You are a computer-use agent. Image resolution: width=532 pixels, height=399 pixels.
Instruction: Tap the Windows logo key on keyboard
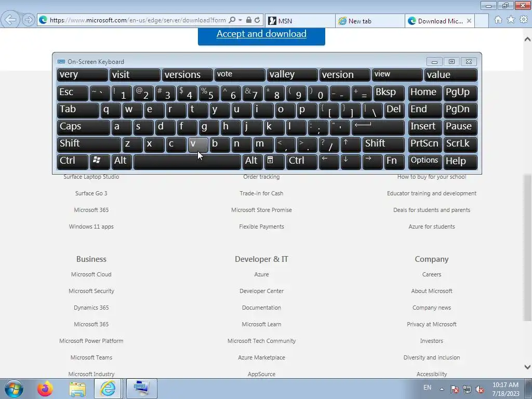[100, 161]
